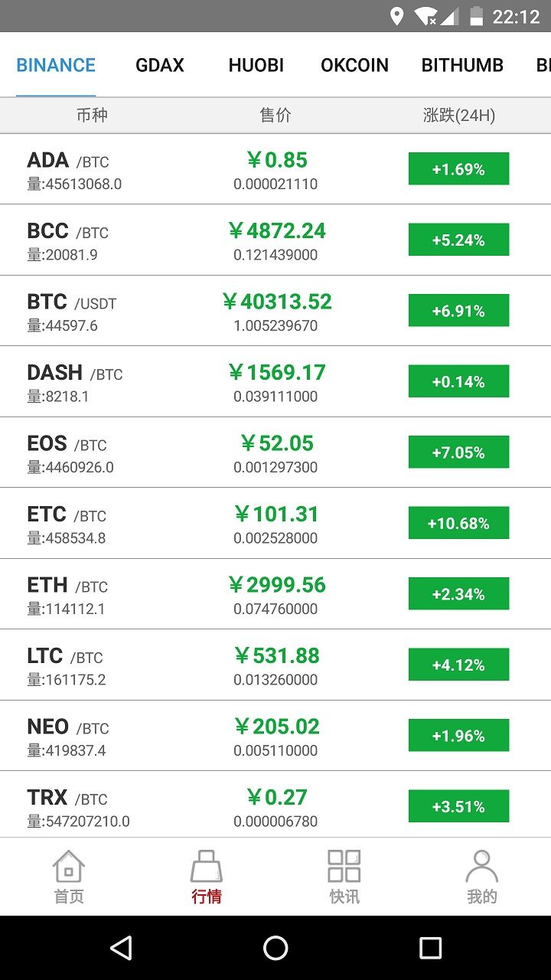Select the BITHUMB exchange tab
The height and width of the screenshot is (980, 551).
pyautogui.click(x=462, y=65)
